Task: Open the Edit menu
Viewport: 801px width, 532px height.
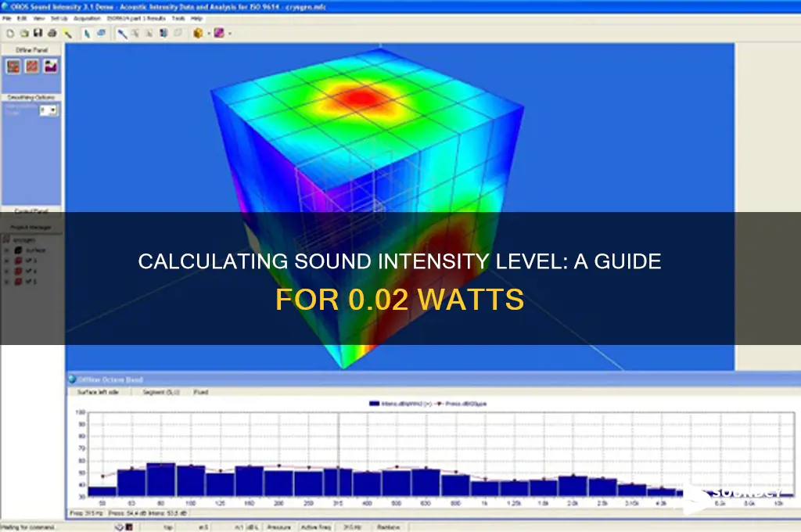Action: click(22, 19)
